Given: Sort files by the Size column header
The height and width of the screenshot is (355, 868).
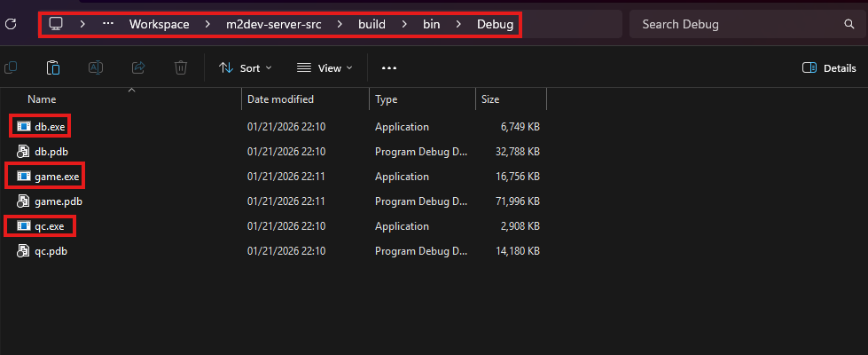Looking at the screenshot, I should (x=490, y=99).
